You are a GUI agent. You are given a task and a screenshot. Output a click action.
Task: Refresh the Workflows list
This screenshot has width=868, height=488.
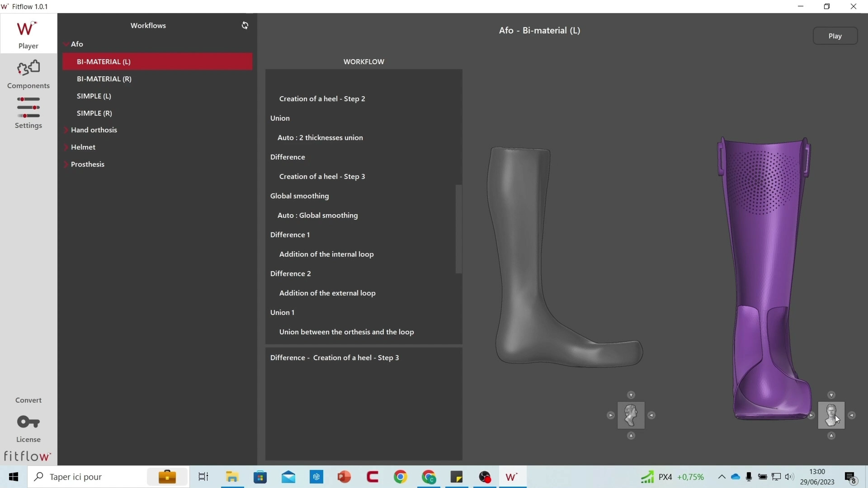tap(245, 25)
